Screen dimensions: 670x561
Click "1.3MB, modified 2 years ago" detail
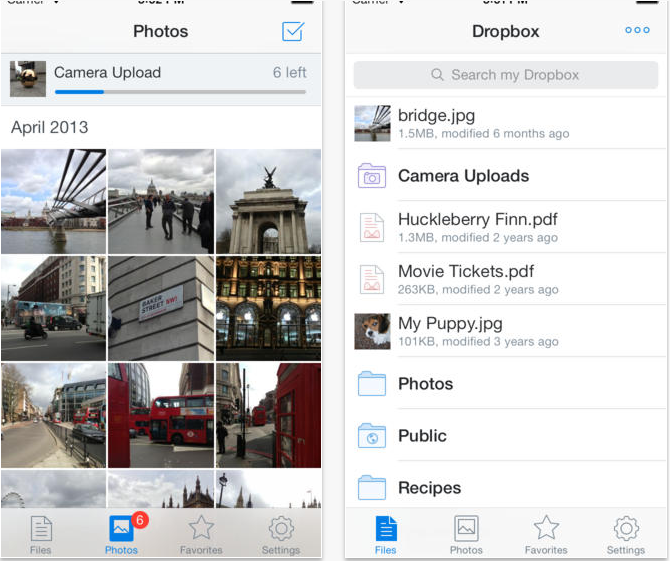pyautogui.click(x=478, y=238)
